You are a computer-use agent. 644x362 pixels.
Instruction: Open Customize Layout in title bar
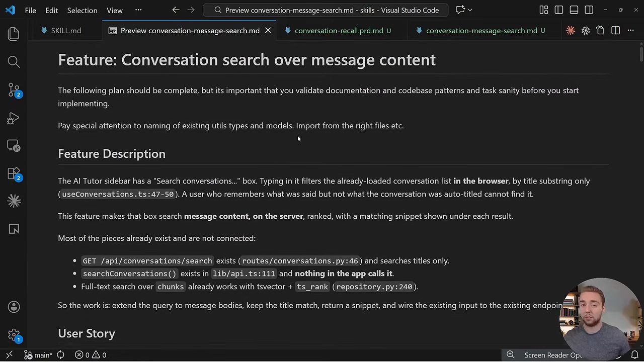tap(544, 10)
